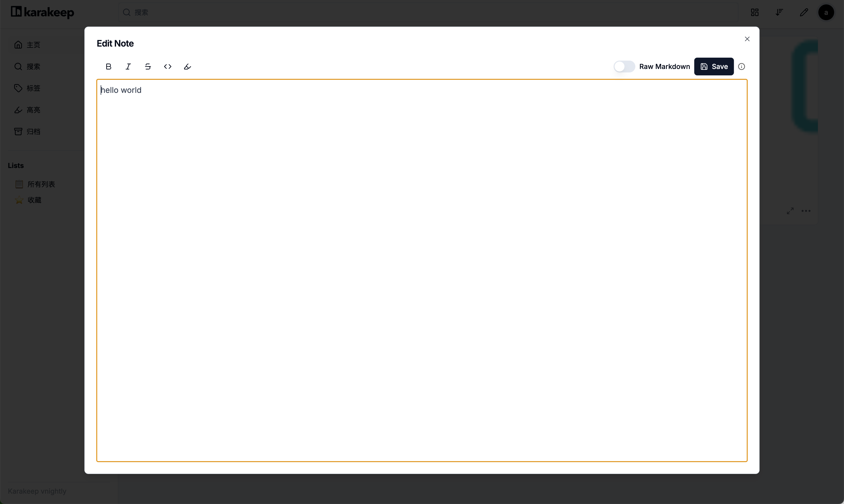Open the card's three-dot options menu
The width and height of the screenshot is (844, 504).
coord(806,211)
